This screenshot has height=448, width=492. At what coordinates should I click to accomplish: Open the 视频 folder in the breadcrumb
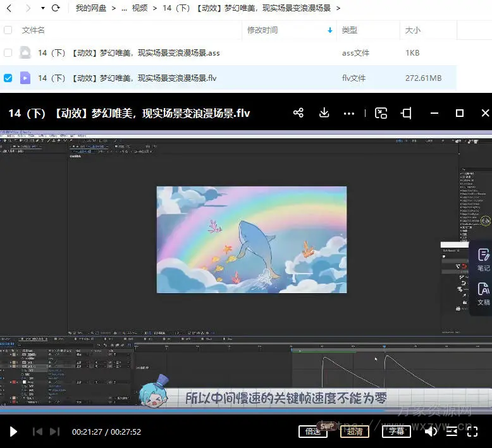(140, 8)
